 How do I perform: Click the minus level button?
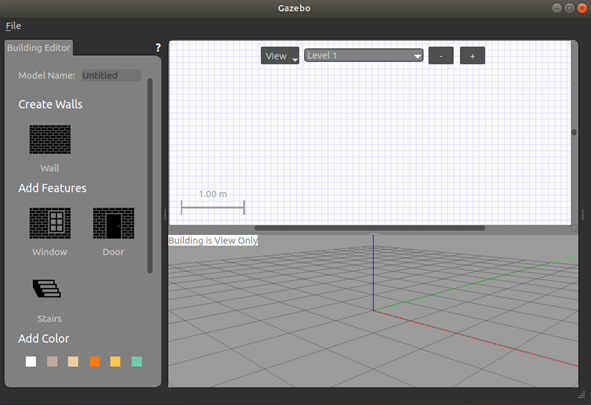[441, 56]
